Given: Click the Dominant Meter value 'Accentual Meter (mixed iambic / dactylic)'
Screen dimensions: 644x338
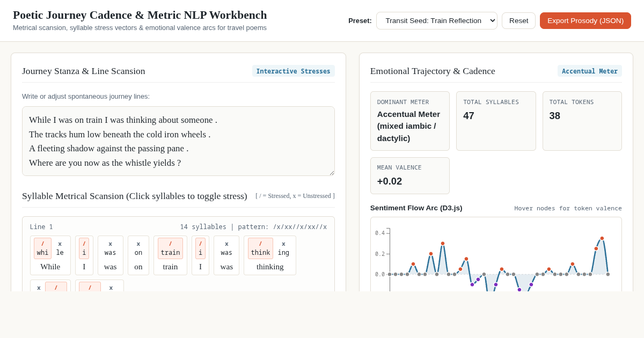Looking at the screenshot, I should pyautogui.click(x=408, y=126).
